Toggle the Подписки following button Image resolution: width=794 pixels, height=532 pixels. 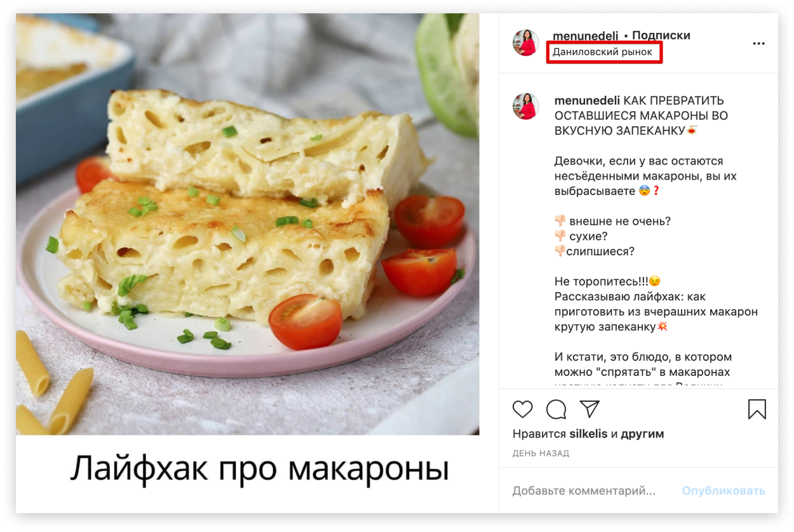661,36
